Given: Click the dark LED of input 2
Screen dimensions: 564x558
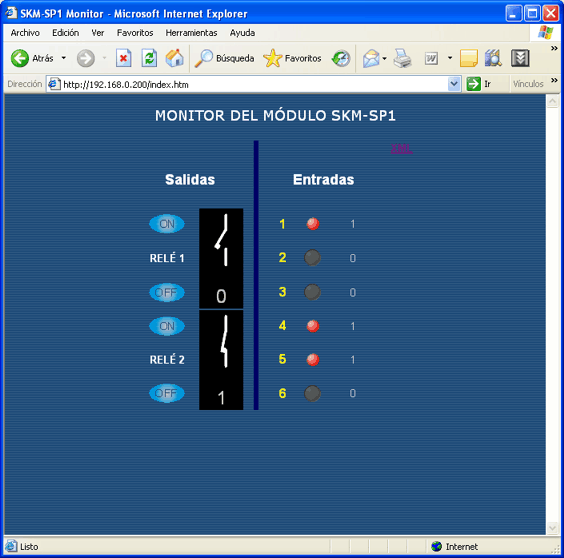Looking at the screenshot, I should coord(312,258).
